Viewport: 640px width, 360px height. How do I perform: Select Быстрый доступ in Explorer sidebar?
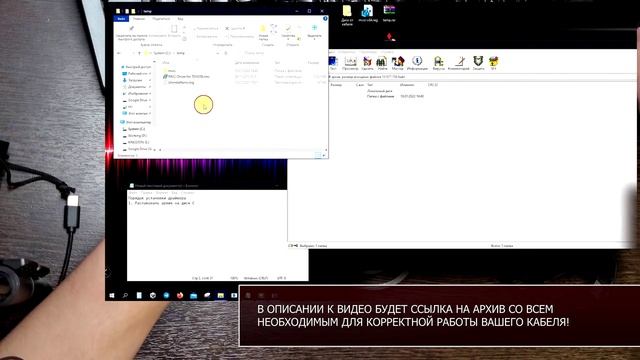click(136, 67)
